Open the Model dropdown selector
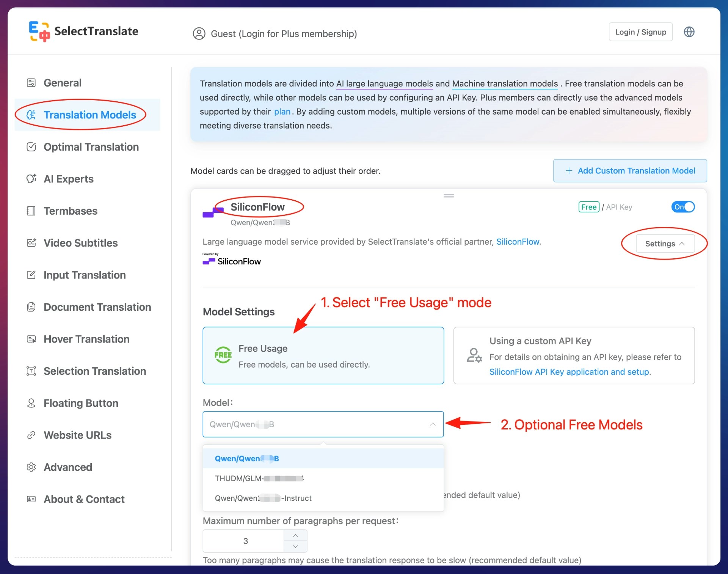 [323, 424]
